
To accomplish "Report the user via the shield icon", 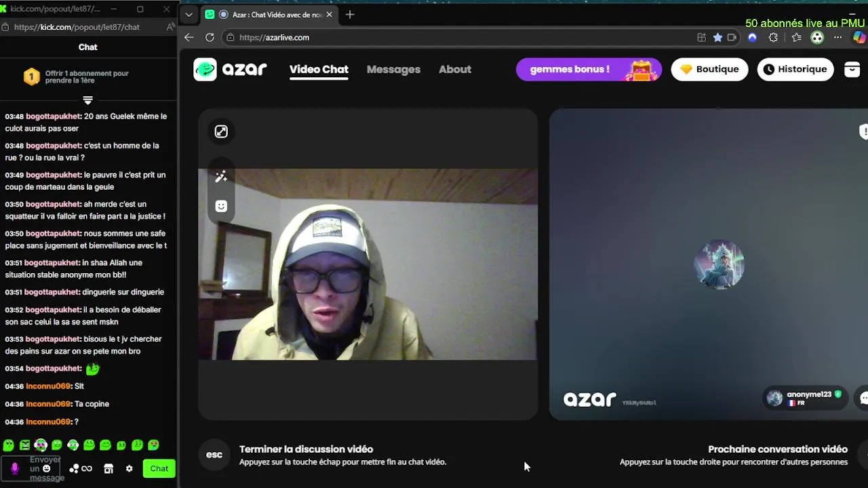I will [x=863, y=131].
